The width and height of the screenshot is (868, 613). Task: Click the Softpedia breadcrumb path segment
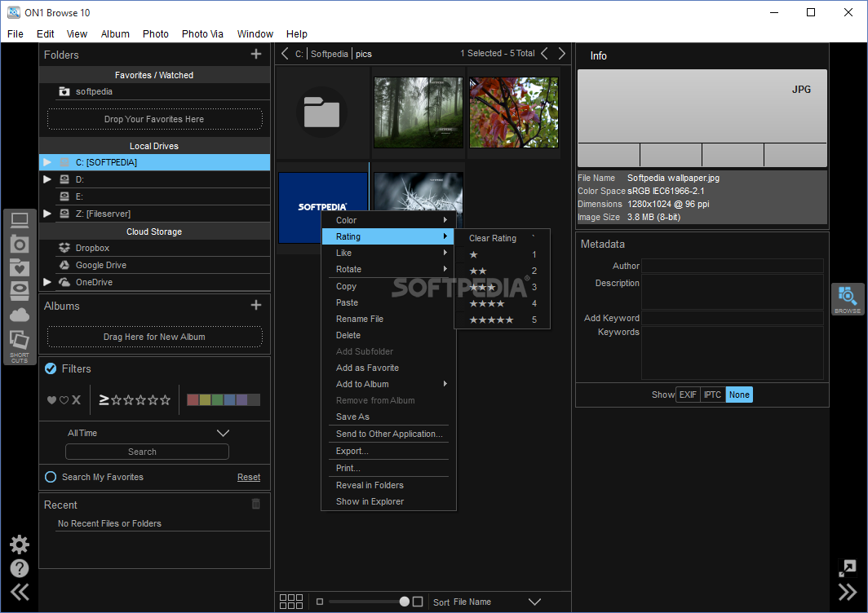330,54
